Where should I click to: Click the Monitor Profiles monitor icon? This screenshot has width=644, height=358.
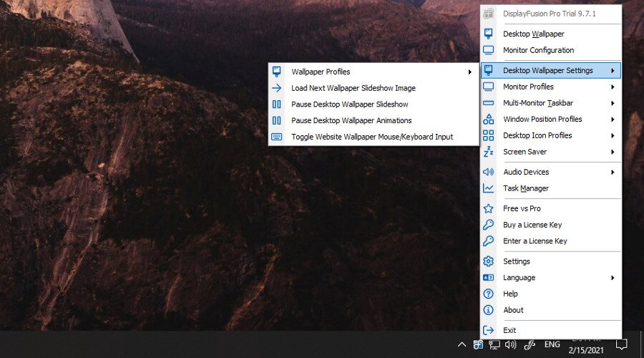(x=488, y=87)
